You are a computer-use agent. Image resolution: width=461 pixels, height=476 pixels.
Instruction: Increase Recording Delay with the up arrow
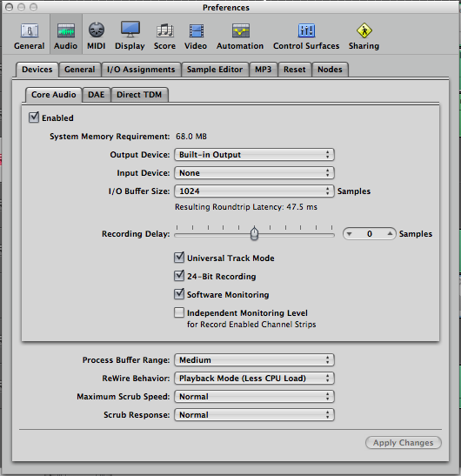click(390, 234)
